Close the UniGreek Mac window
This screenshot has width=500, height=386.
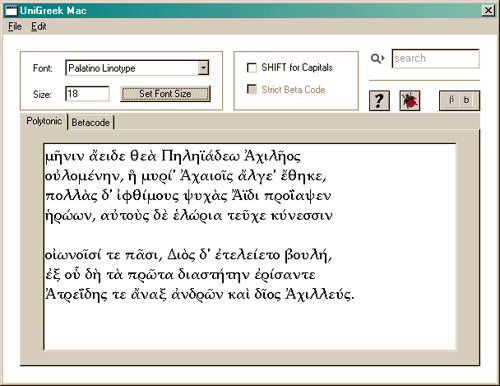pyautogui.click(x=488, y=11)
